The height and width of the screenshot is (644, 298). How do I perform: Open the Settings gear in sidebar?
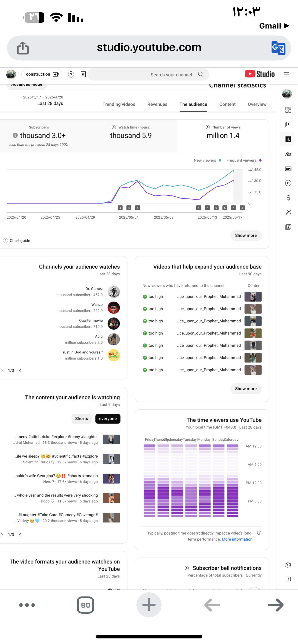288,565
